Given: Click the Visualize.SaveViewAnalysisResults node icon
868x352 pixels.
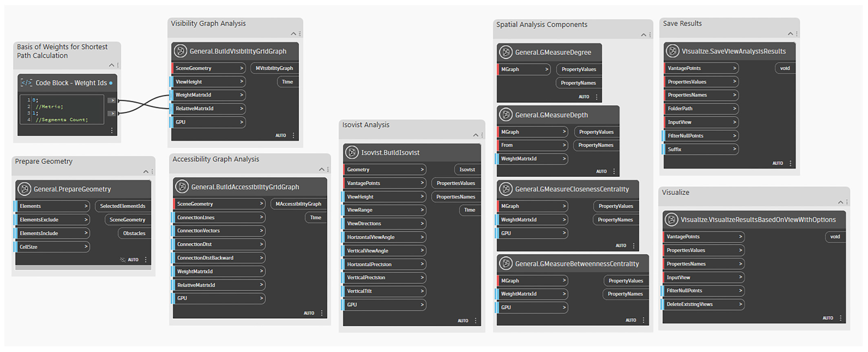Looking at the screenshot, I should pos(673,51).
